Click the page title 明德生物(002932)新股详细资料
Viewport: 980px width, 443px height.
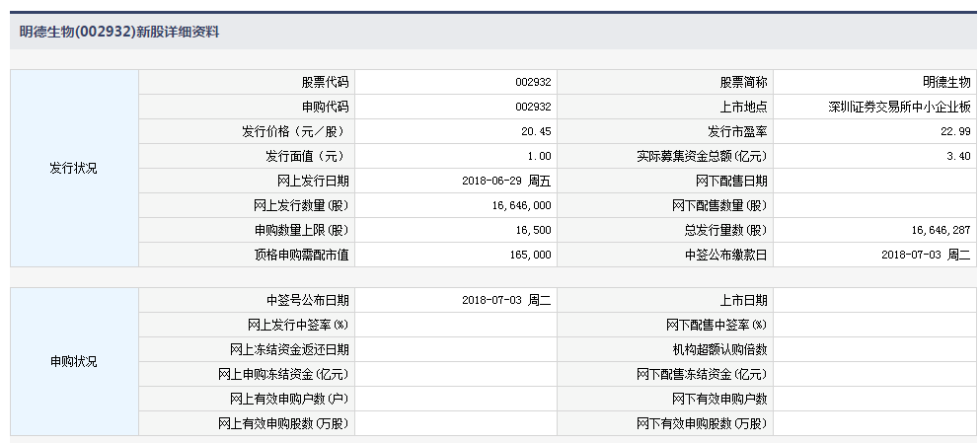pos(119,32)
